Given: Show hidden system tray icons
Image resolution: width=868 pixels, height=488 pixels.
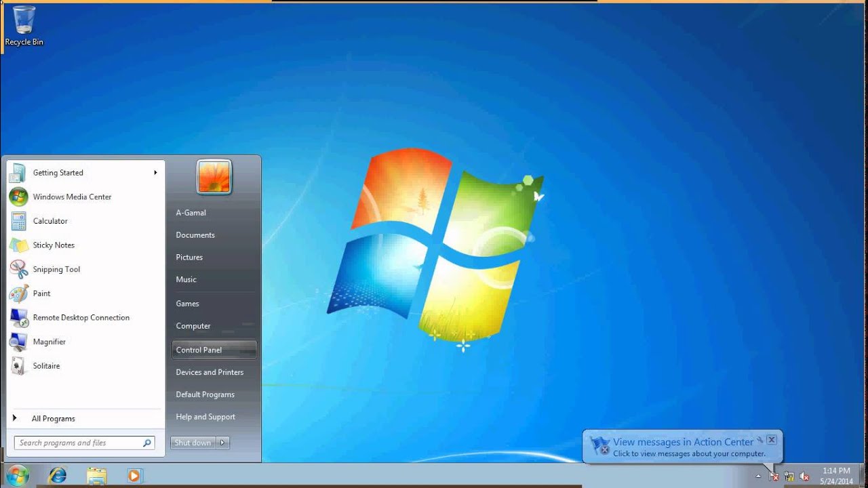Looking at the screenshot, I should 758,476.
